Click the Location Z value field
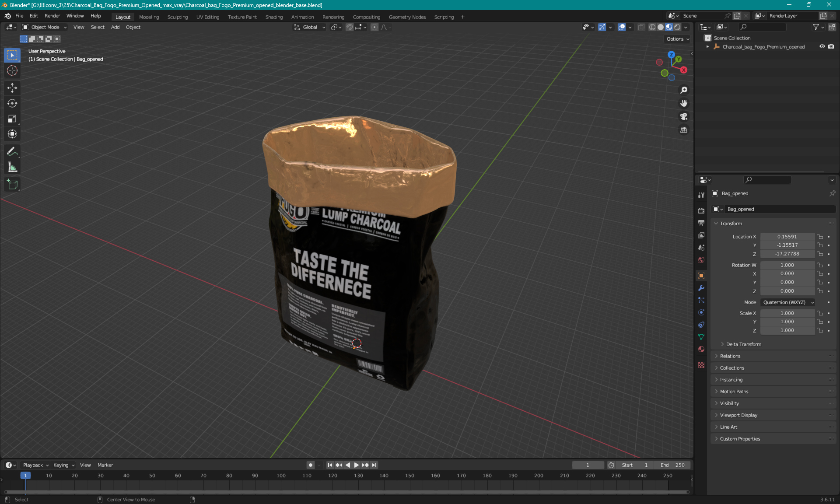The height and width of the screenshot is (504, 840). pos(787,254)
